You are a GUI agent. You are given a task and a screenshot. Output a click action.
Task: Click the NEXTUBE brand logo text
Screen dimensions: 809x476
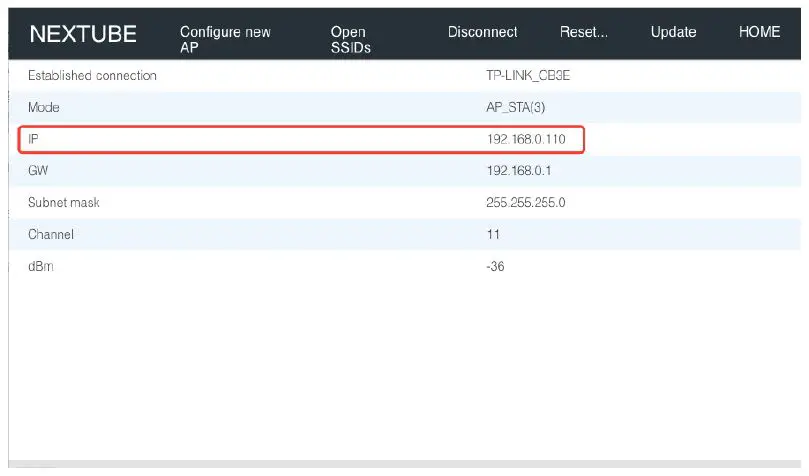(x=83, y=34)
